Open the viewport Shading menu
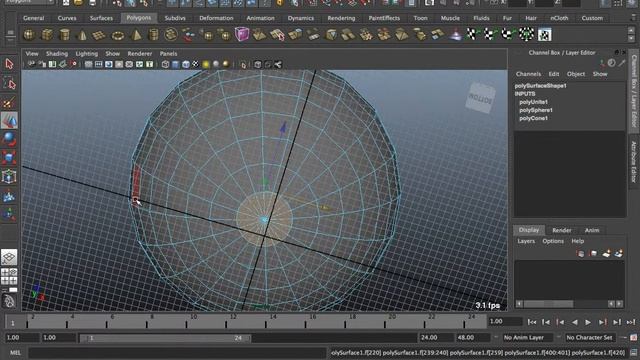The image size is (640, 360). point(57,53)
